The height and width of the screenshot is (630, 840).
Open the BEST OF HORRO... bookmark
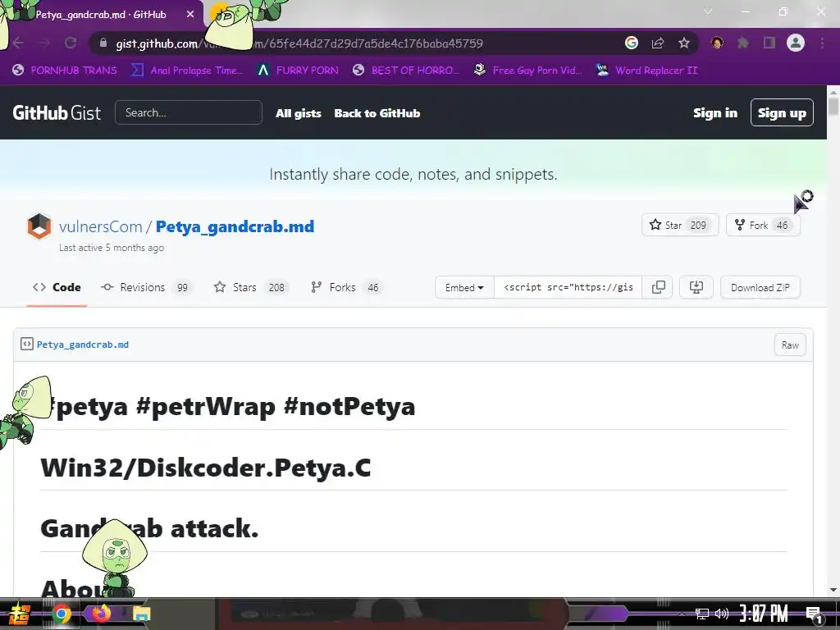point(406,71)
